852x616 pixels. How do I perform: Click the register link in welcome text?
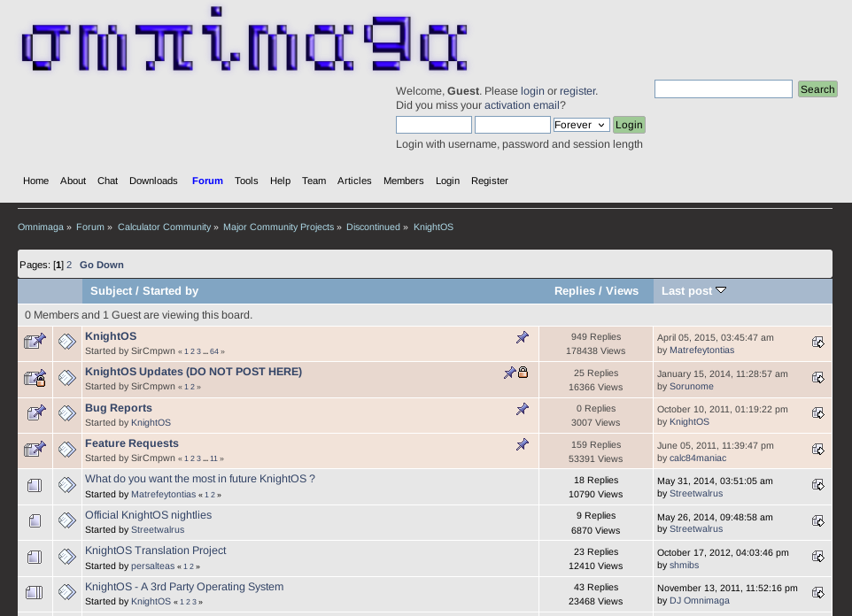[577, 91]
